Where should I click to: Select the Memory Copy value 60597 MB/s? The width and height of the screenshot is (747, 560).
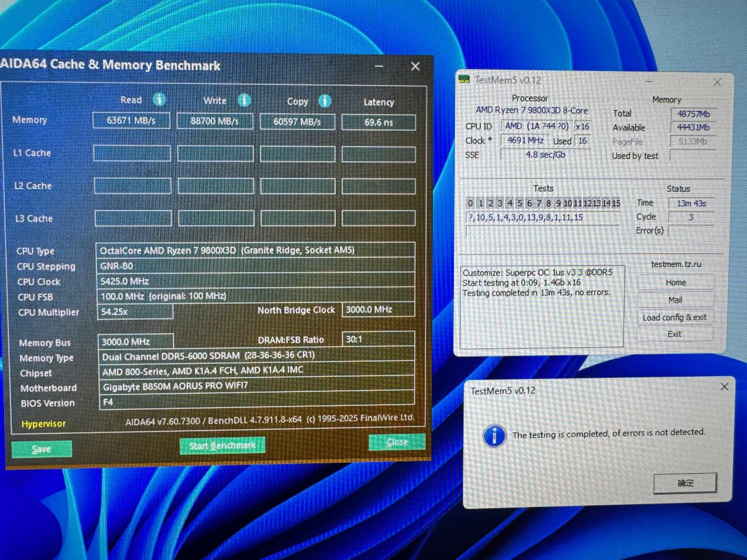(x=298, y=122)
